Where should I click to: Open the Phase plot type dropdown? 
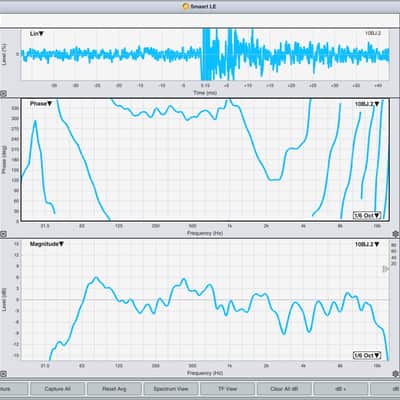point(41,104)
